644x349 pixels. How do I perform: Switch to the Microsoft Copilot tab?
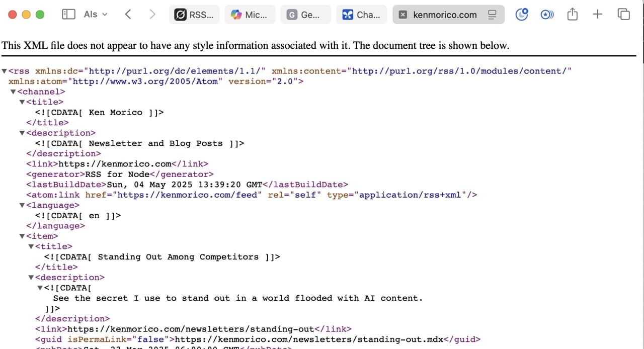(250, 15)
